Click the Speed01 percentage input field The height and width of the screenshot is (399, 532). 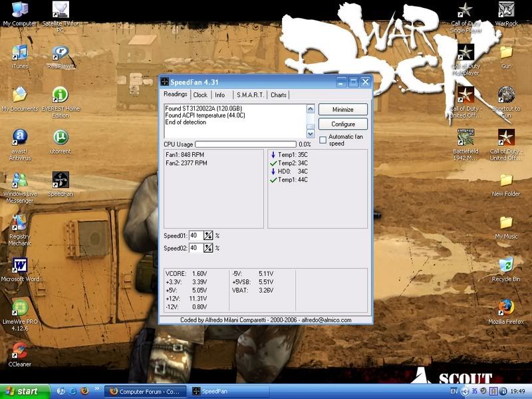click(196, 235)
